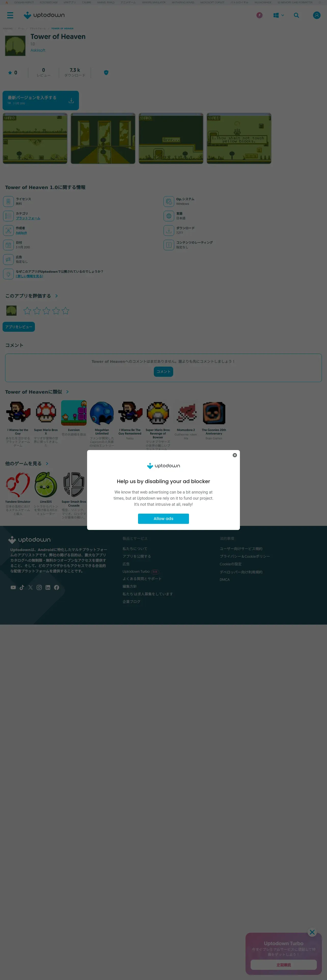Open the screenshot showing 'Grrr...'
This screenshot has width=327, height=980.
(171, 138)
